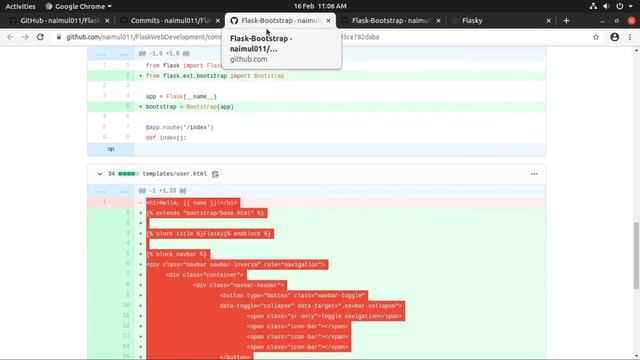Open Google Chrome app menu in top bar

(x=78, y=6)
